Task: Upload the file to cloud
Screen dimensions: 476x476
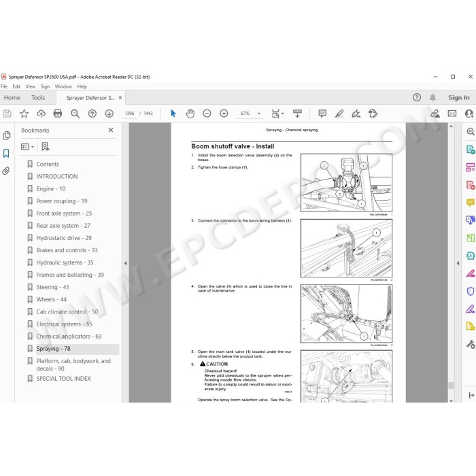Action: 41,114
